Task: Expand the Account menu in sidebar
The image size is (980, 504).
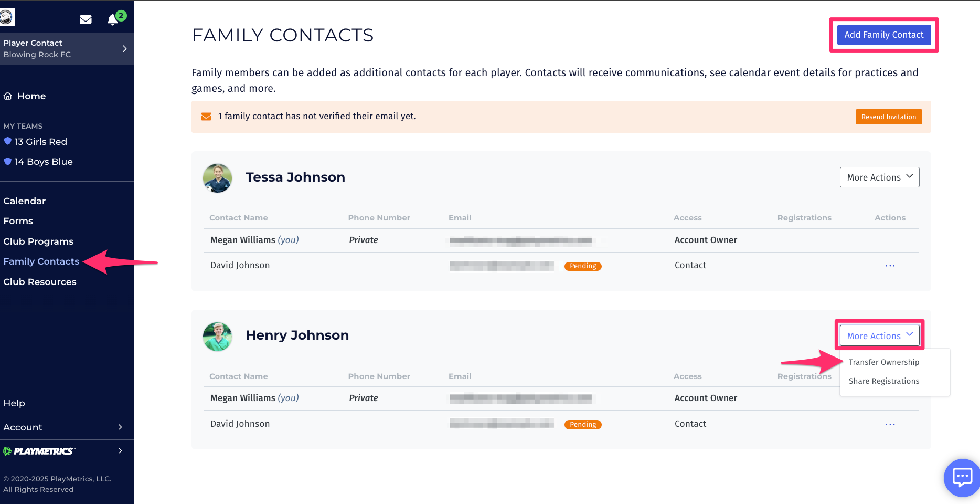Action: click(67, 427)
